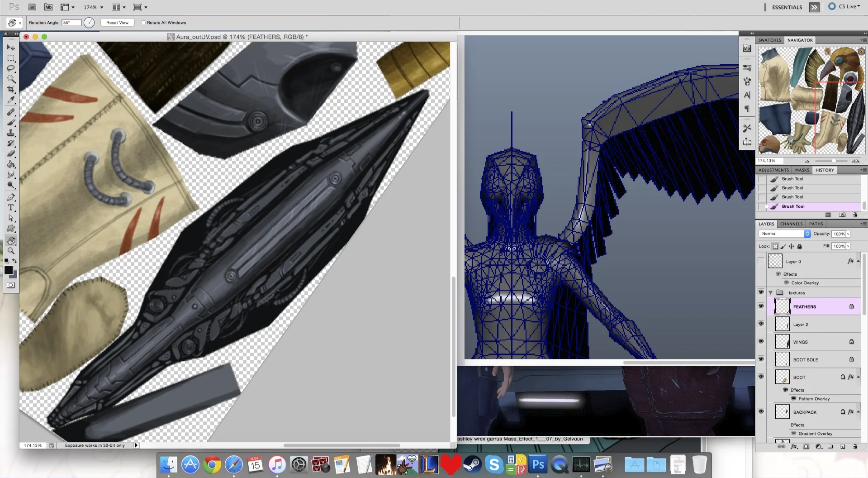This screenshot has width=868, height=478.
Task: Hide the BOOT layer
Action: click(x=761, y=377)
